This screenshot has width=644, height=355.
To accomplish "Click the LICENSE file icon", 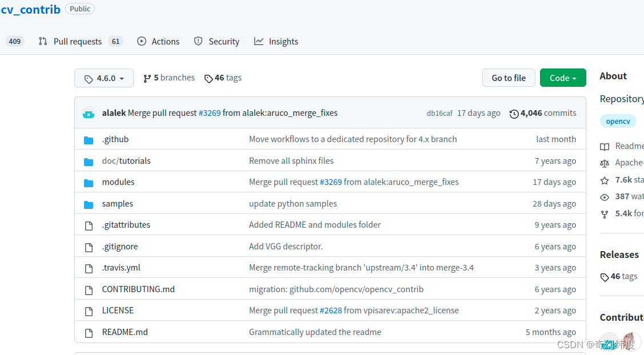I will pyautogui.click(x=89, y=311).
